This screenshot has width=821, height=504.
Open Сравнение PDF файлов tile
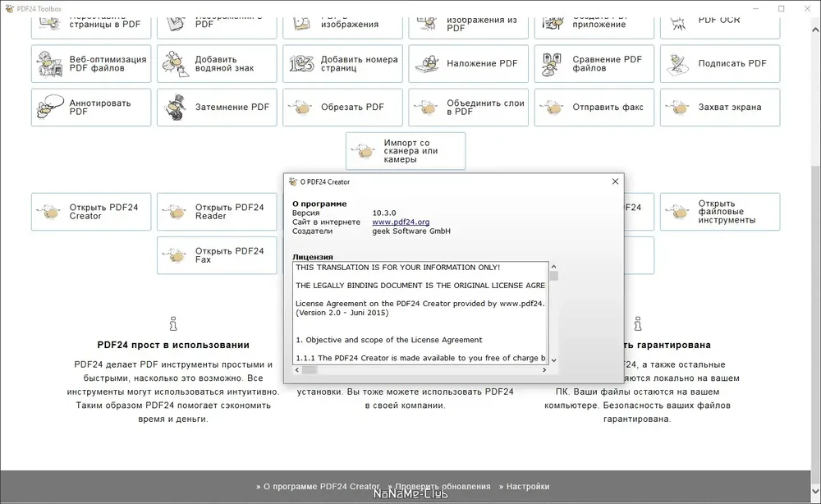click(x=594, y=64)
